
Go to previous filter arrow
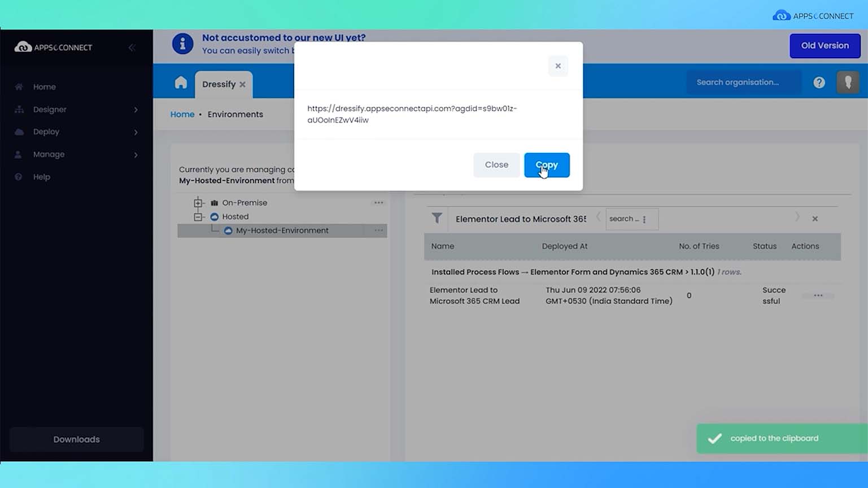[x=598, y=217]
